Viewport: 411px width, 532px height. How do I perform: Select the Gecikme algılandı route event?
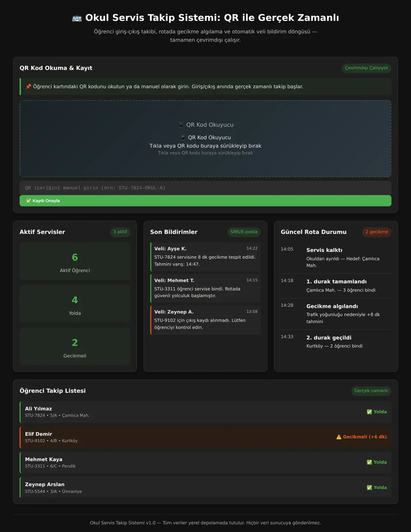336,314
